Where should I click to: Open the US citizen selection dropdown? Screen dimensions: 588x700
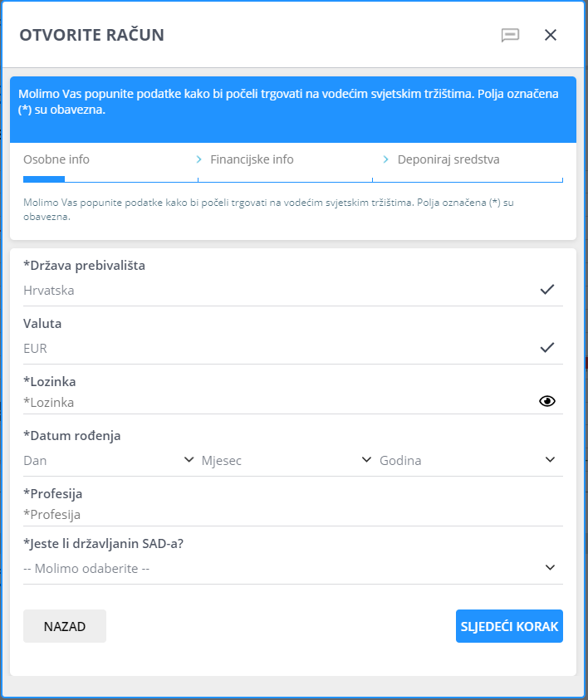point(292,568)
